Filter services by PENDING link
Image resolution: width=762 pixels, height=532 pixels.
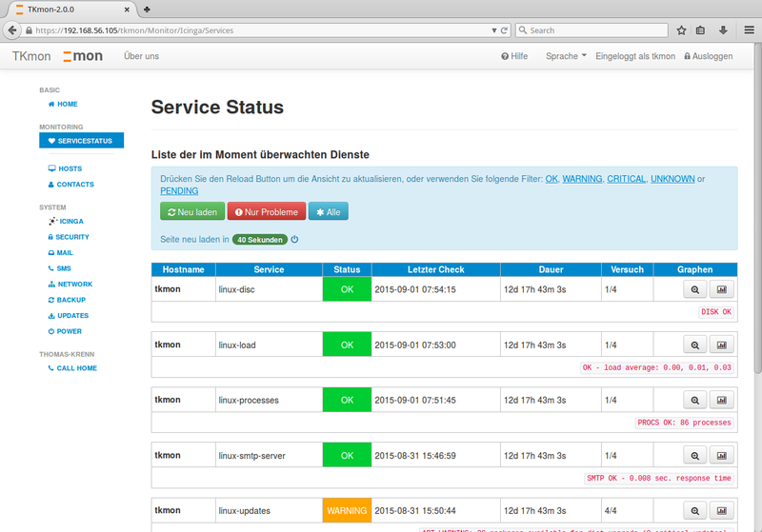point(179,190)
